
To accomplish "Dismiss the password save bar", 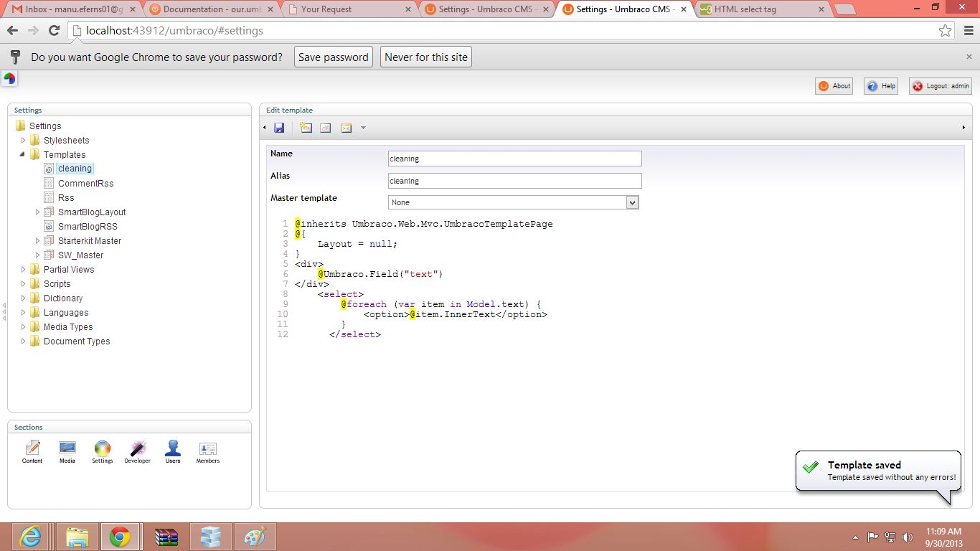I will 969,57.
